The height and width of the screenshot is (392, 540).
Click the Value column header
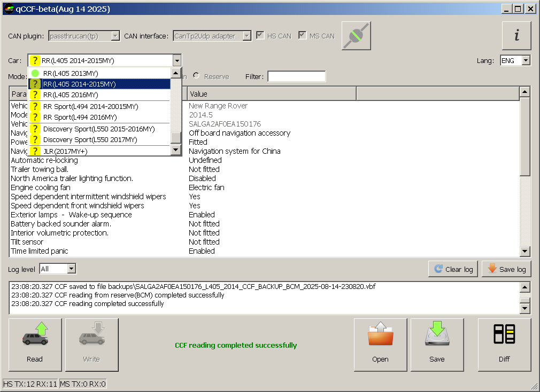[x=272, y=94]
